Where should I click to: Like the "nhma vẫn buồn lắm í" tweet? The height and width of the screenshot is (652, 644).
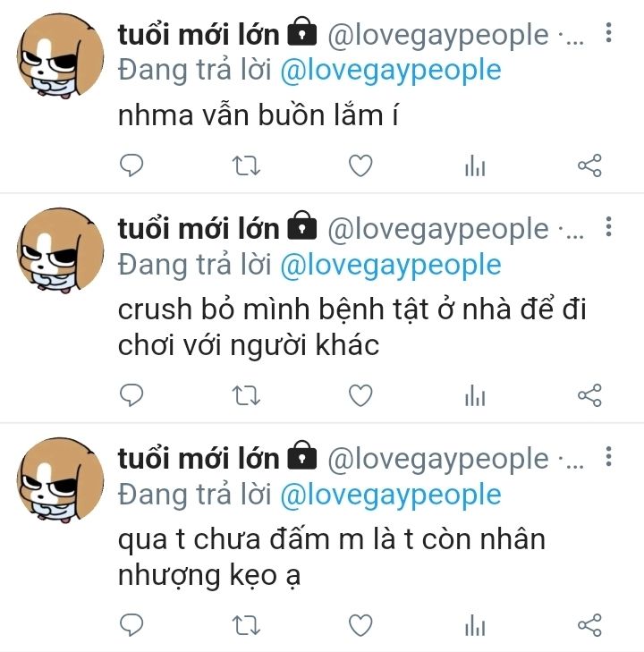[360, 165]
